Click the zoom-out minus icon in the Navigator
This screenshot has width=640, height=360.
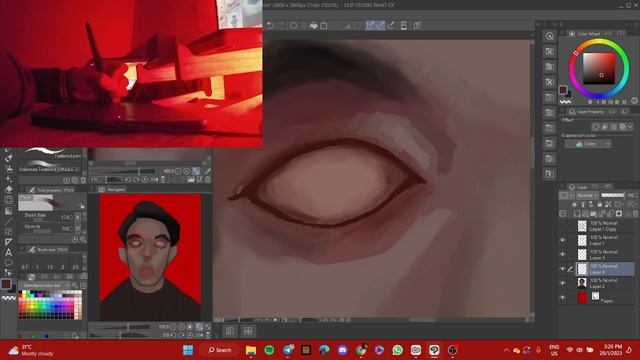coord(173,327)
